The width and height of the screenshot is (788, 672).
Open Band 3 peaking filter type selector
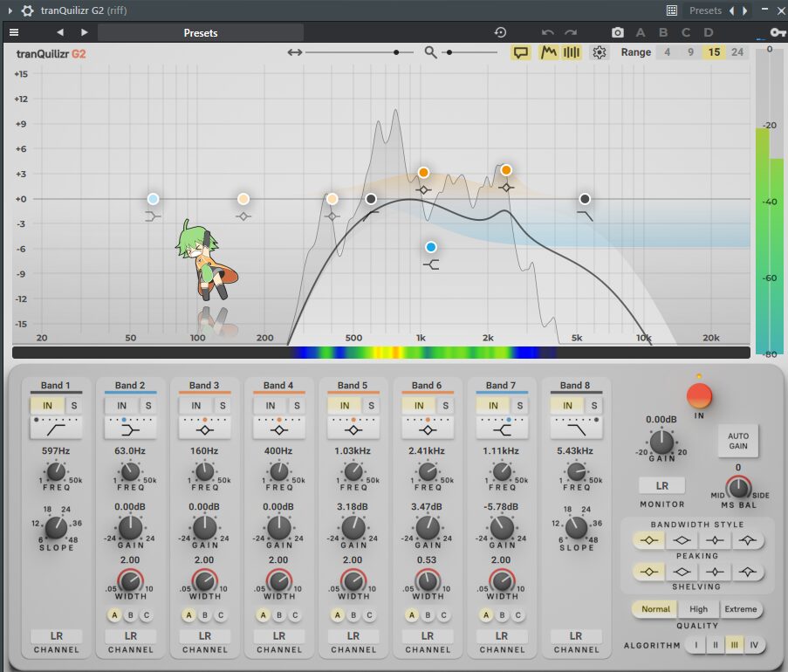[204, 428]
